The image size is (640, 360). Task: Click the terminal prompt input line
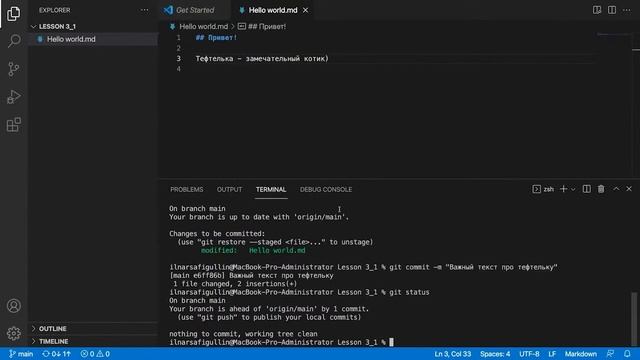[x=282, y=342]
